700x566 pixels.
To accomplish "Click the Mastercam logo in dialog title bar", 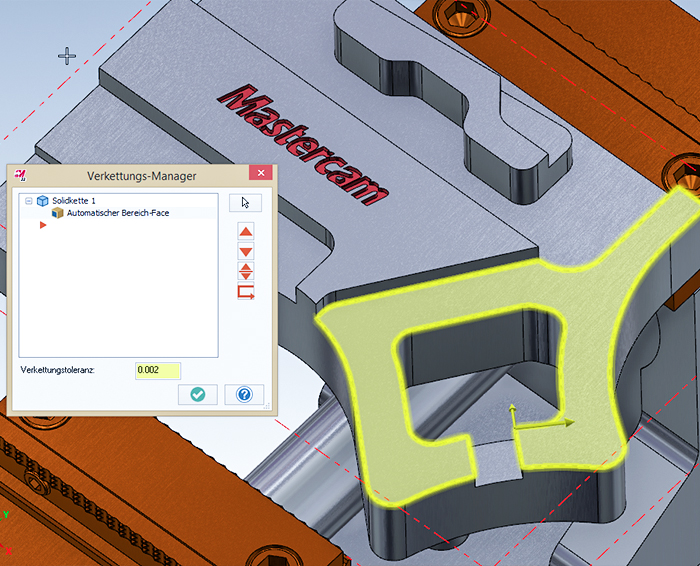I will (19, 175).
